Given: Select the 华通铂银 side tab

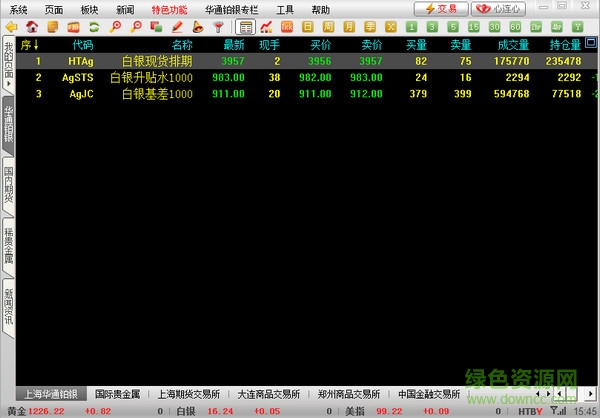Looking at the screenshot, I should pos(8,125).
